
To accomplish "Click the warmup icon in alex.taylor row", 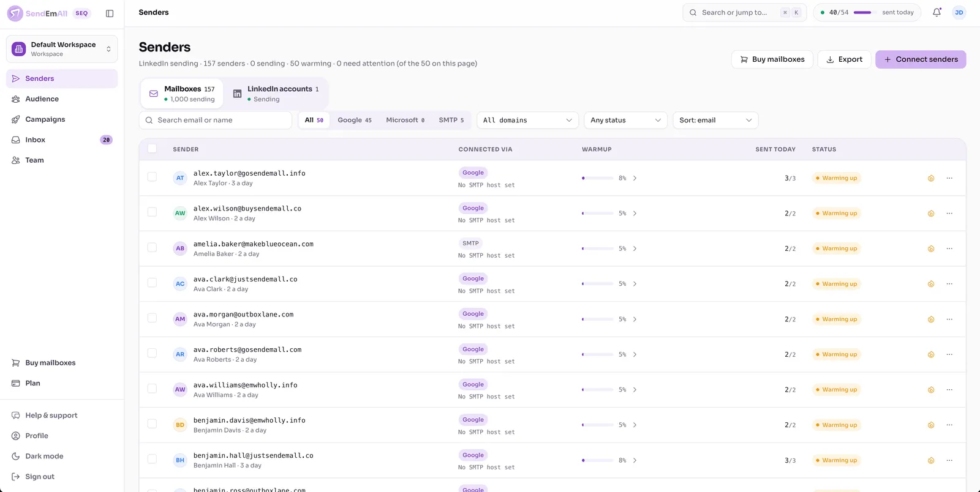I will point(931,178).
